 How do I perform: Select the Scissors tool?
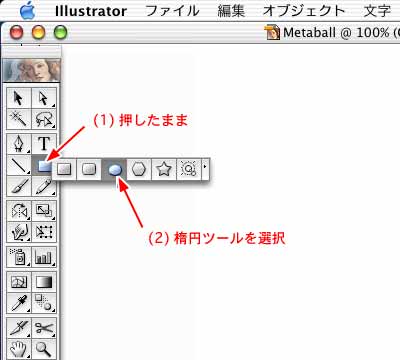click(x=44, y=328)
